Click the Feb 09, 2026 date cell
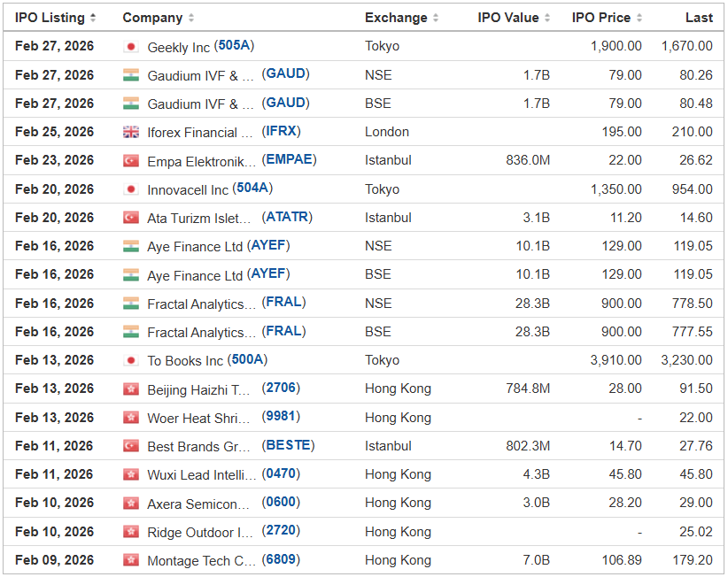728x577 pixels. tap(54, 560)
